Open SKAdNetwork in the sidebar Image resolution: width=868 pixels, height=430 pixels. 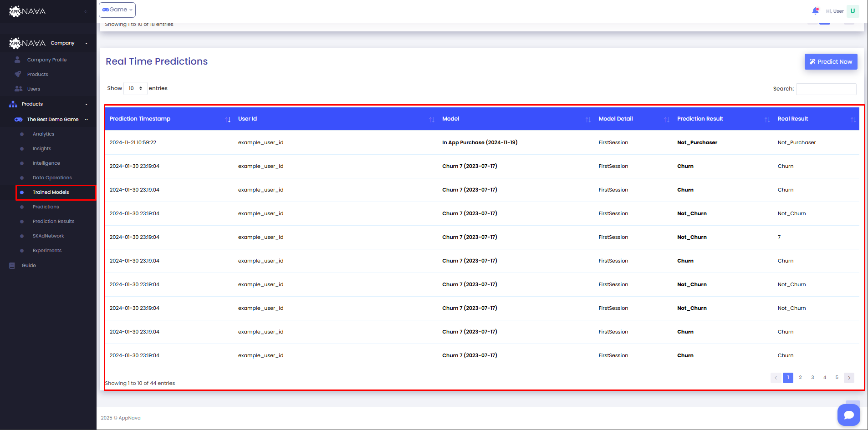(48, 236)
